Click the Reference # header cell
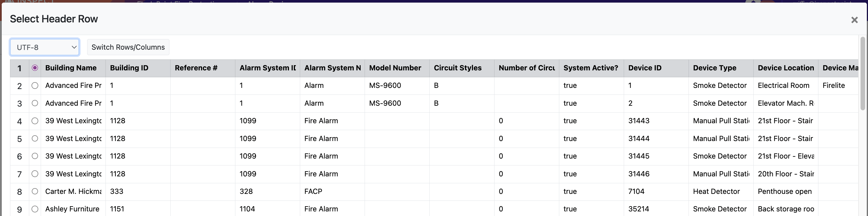 202,68
